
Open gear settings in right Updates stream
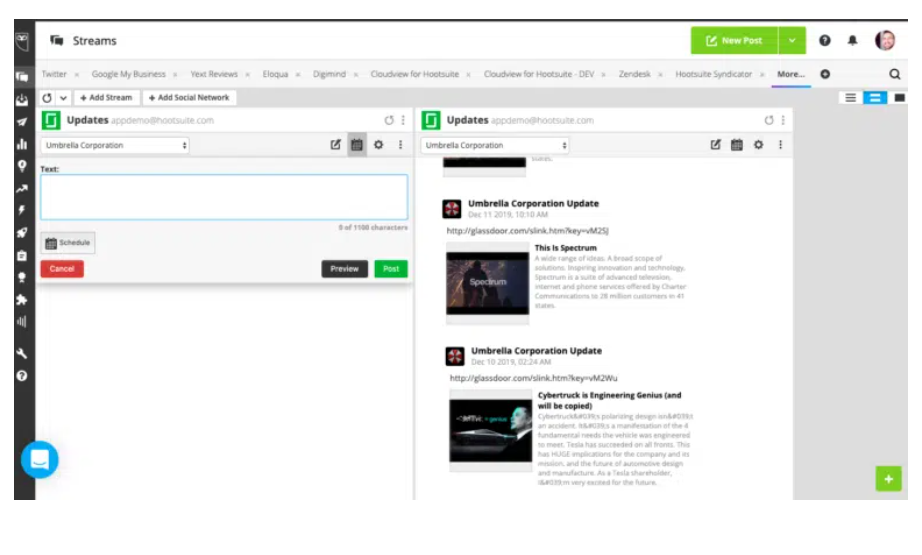(x=759, y=145)
